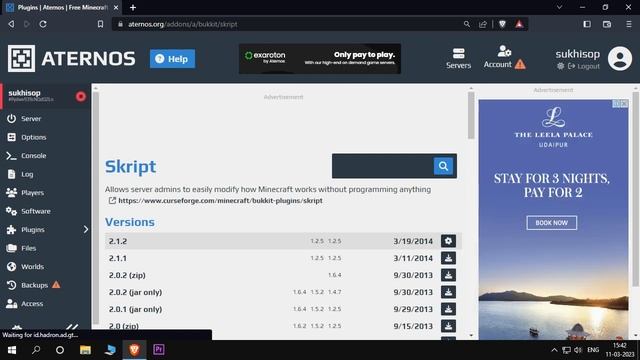
Task: Open the Windows Start menu
Action: 12,350
